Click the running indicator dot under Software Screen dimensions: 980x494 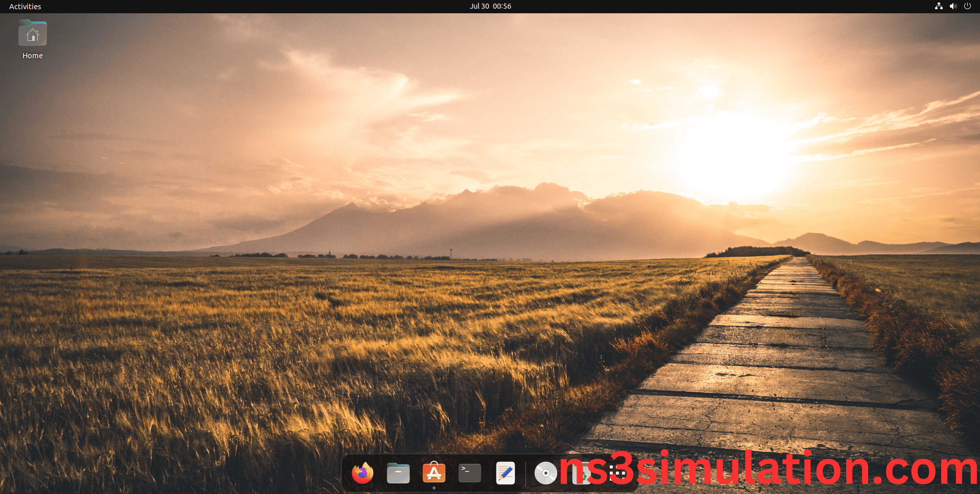pyautogui.click(x=434, y=488)
